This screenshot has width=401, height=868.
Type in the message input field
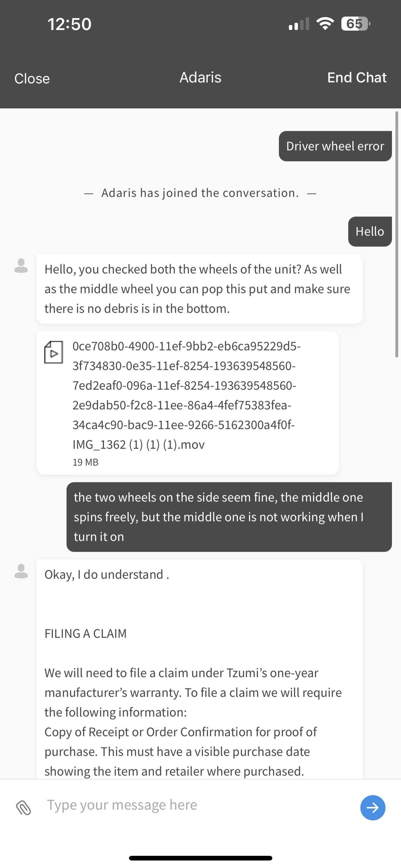point(199,805)
